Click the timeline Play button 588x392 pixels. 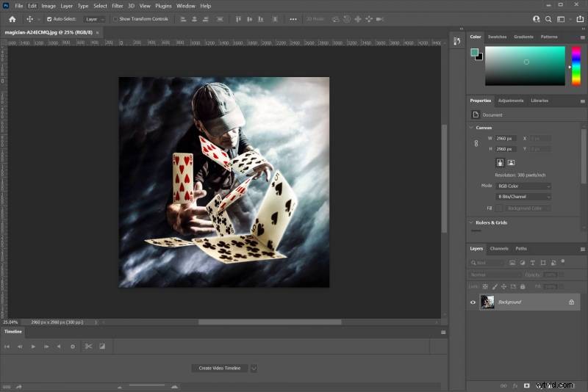tap(33, 346)
